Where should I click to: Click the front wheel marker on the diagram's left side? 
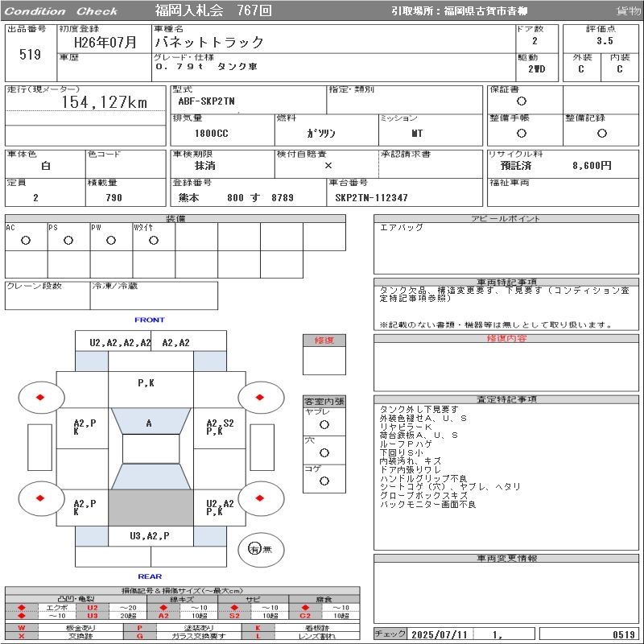click(x=41, y=396)
